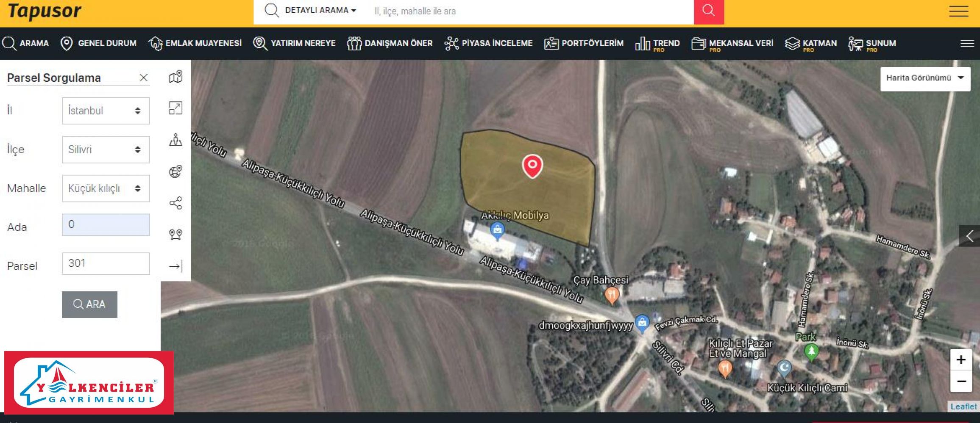
Task: Click the red search magnifier button
Action: 708,11
